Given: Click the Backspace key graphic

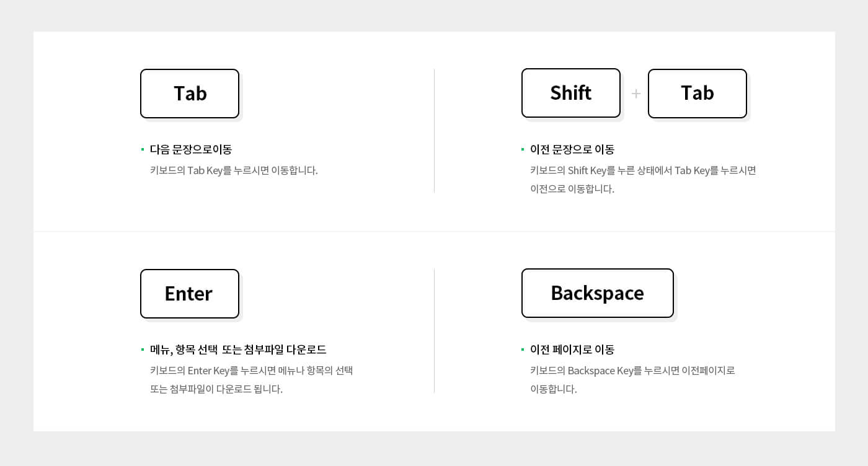Looking at the screenshot, I should 598,293.
